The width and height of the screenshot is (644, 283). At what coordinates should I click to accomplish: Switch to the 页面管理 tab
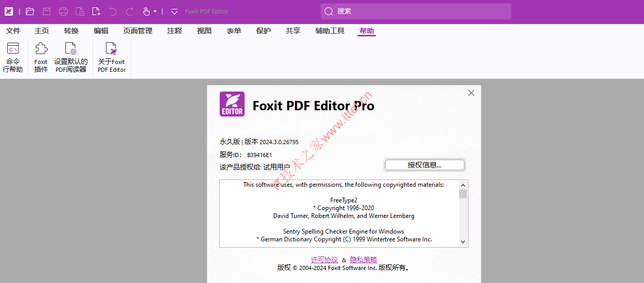(x=138, y=31)
